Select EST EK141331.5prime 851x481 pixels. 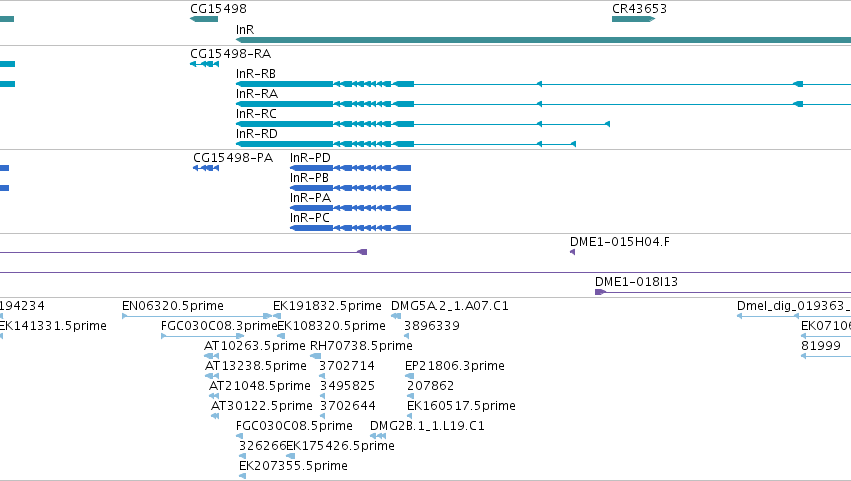tap(53, 326)
